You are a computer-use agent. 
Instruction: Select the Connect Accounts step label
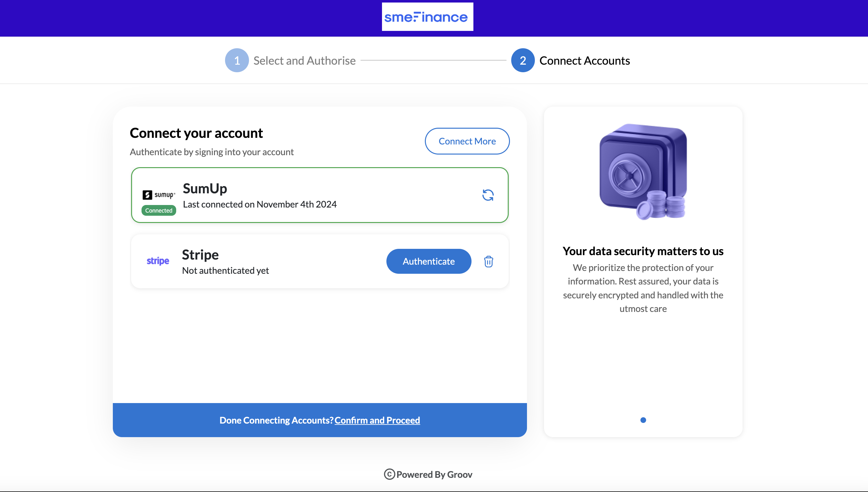585,61
